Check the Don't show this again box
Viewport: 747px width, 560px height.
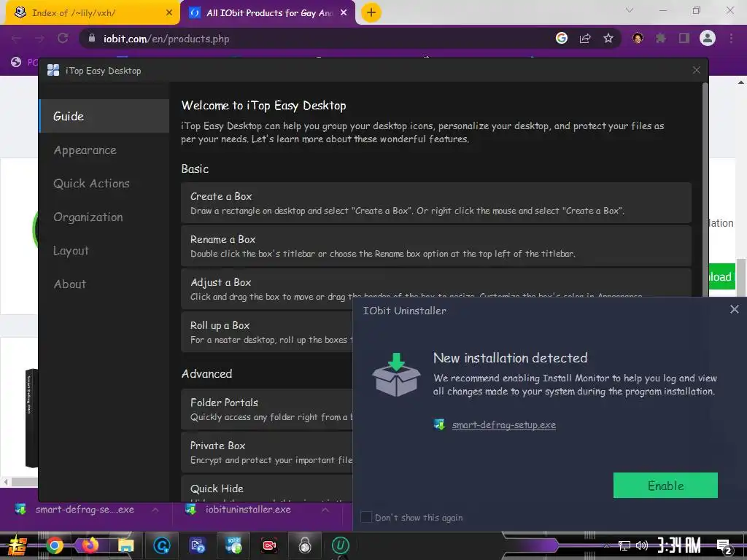coord(366,517)
